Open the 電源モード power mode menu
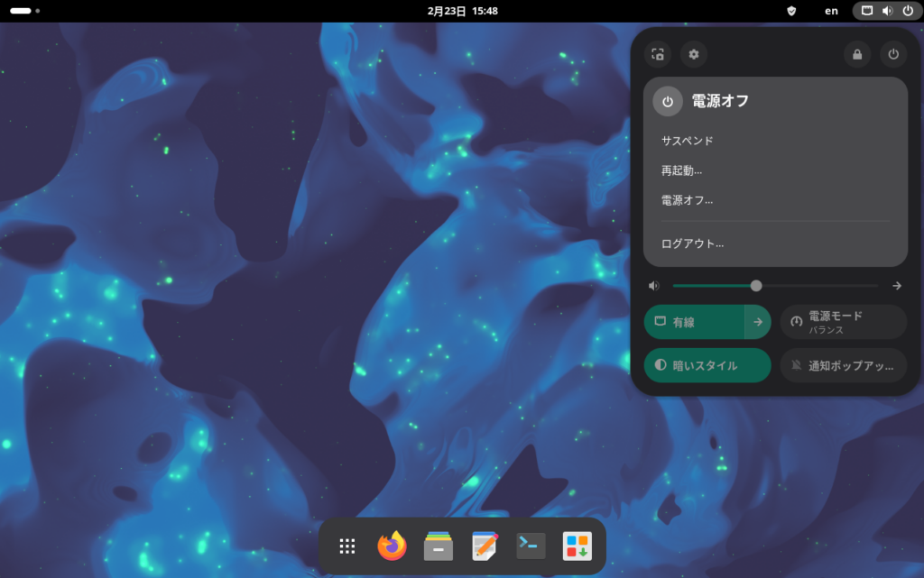The width and height of the screenshot is (924, 578). coord(843,322)
